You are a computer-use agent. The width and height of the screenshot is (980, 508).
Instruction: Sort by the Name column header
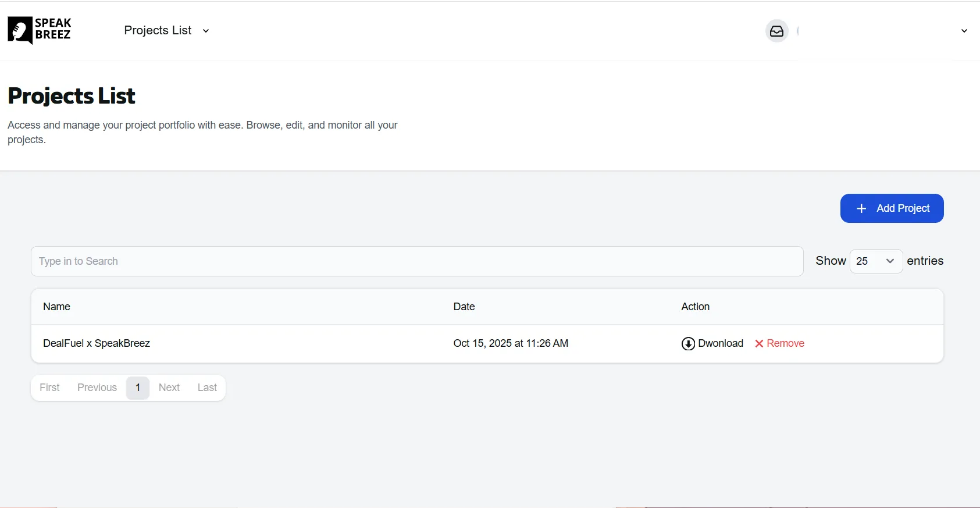tap(56, 307)
